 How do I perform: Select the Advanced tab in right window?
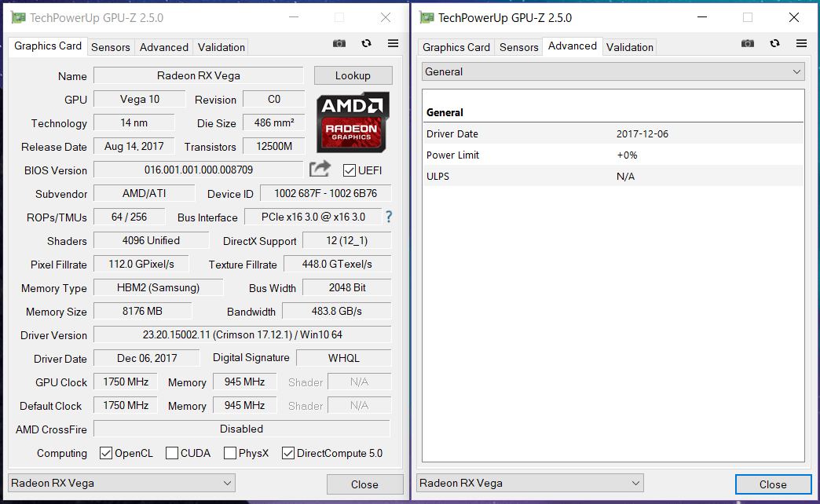tap(572, 46)
